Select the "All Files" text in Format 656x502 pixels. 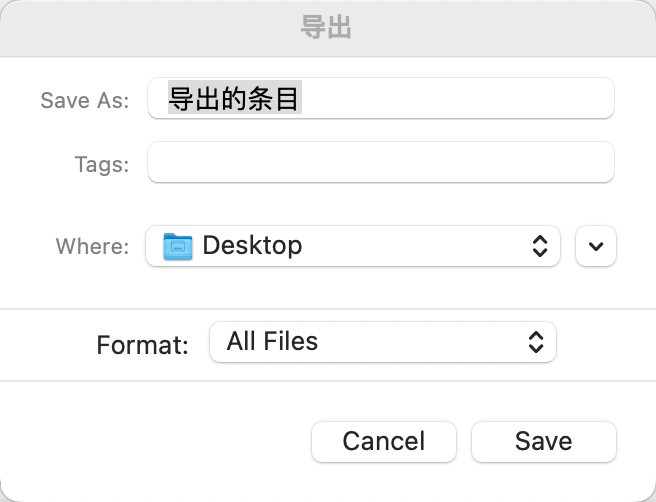[x=272, y=342]
